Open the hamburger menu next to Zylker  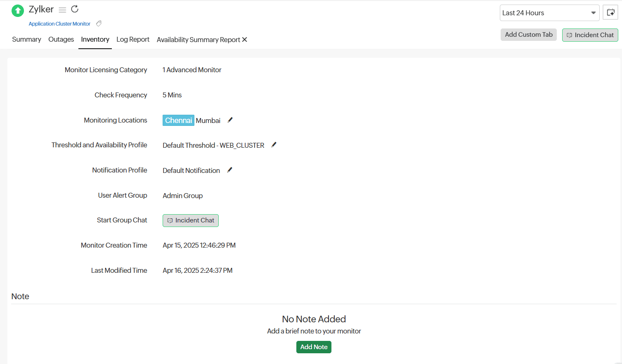click(62, 10)
